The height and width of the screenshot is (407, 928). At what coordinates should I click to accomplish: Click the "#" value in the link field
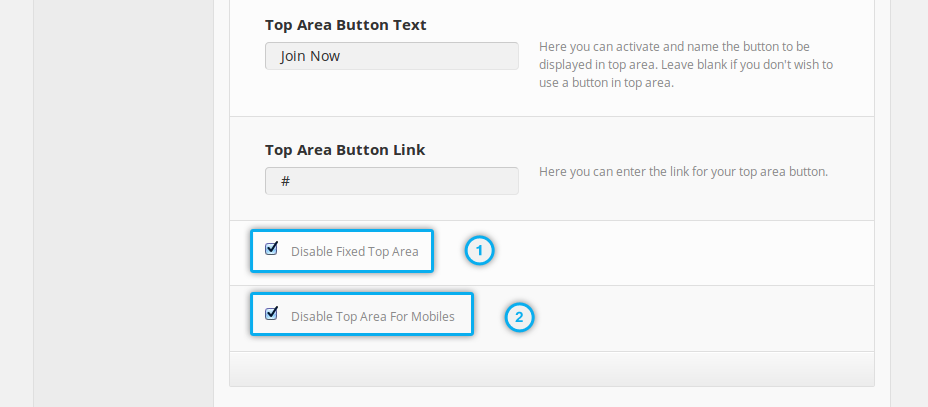tap(286, 181)
